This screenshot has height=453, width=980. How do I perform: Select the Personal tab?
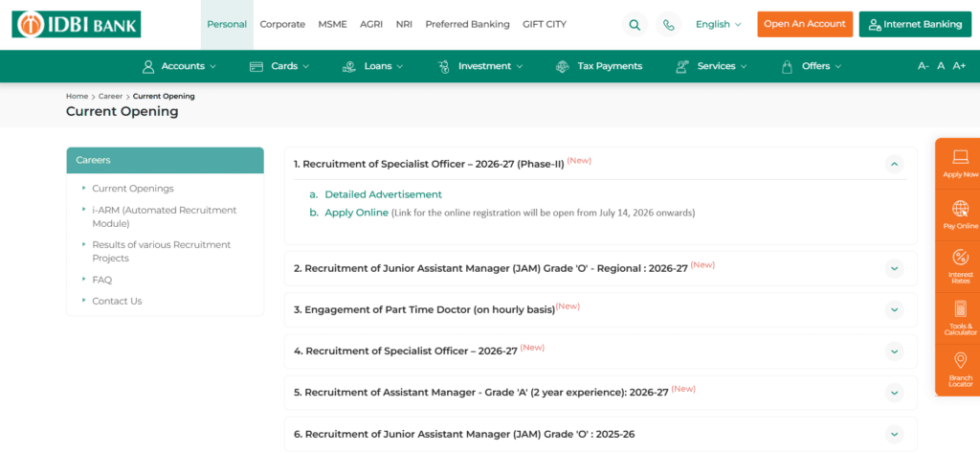click(227, 24)
